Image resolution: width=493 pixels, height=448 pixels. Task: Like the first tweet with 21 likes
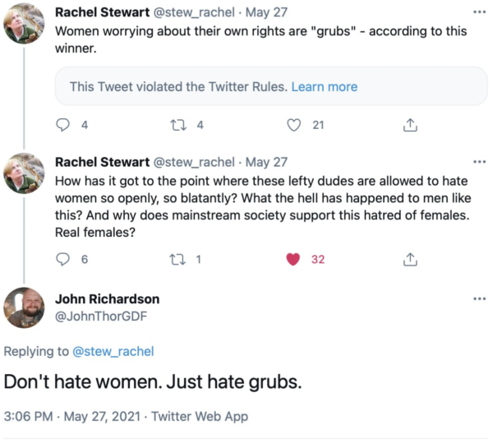293,125
